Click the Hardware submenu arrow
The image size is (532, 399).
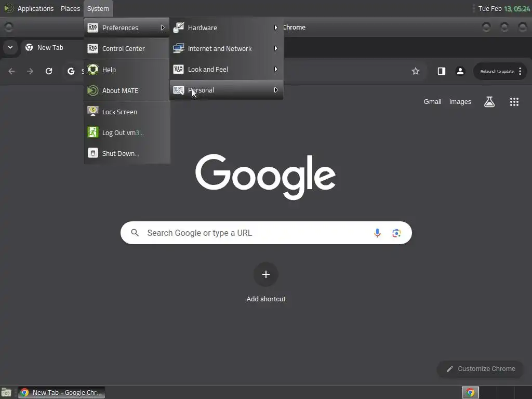tap(276, 28)
